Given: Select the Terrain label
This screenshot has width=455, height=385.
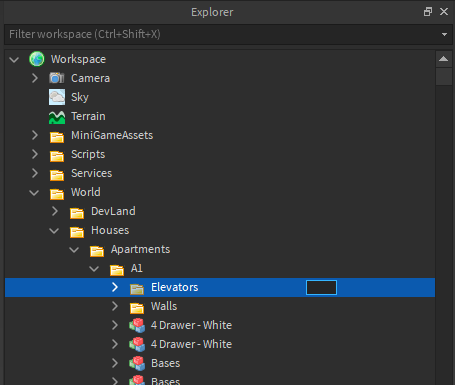Looking at the screenshot, I should [88, 116].
